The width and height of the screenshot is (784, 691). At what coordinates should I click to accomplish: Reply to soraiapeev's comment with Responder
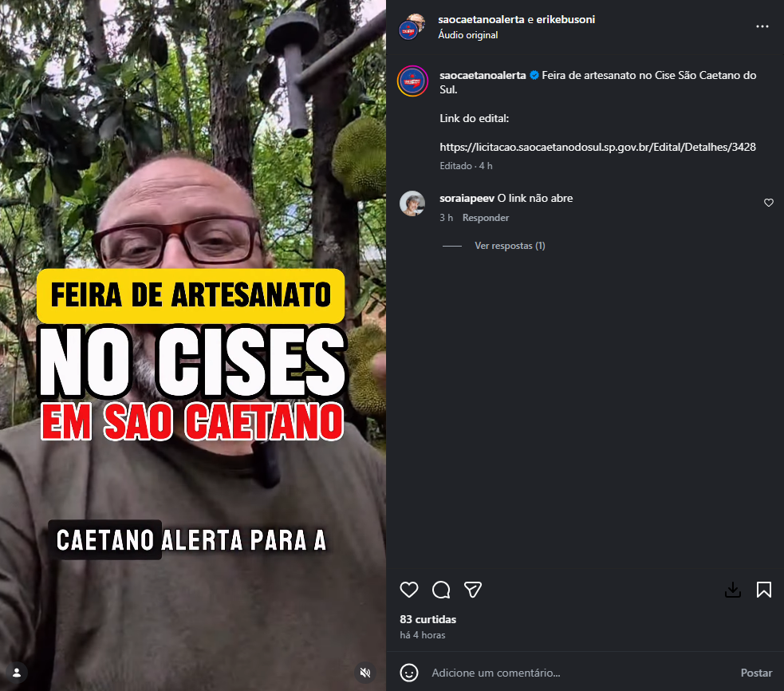486,218
